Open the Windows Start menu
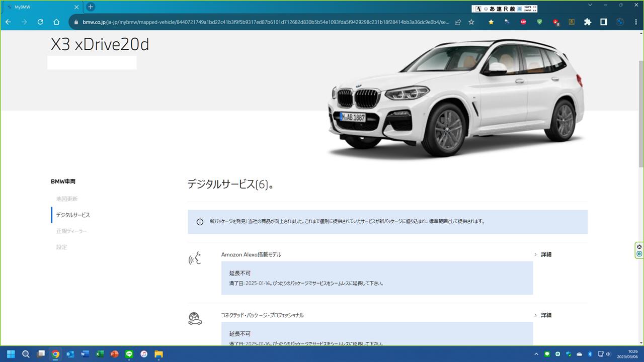 coord(11,354)
